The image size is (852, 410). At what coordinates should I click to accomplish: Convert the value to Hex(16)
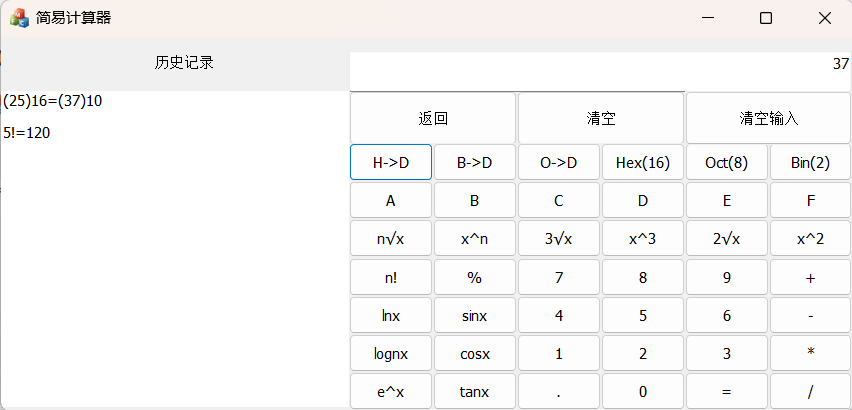[x=643, y=162]
